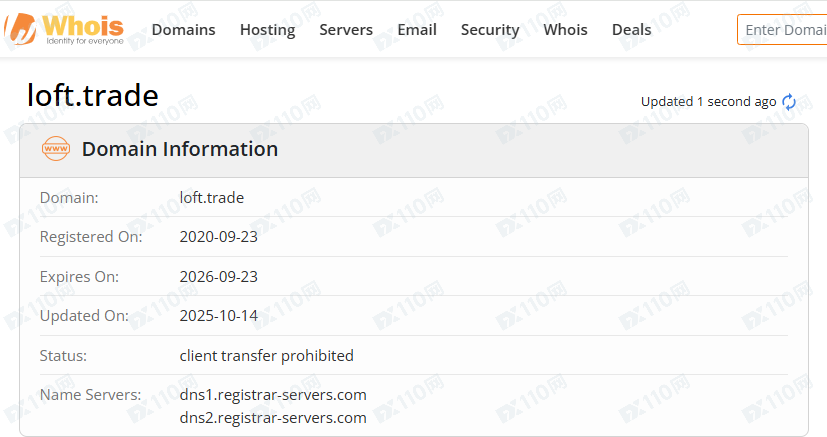Select the Security menu item
This screenshot has width=827, height=437.
click(x=490, y=30)
